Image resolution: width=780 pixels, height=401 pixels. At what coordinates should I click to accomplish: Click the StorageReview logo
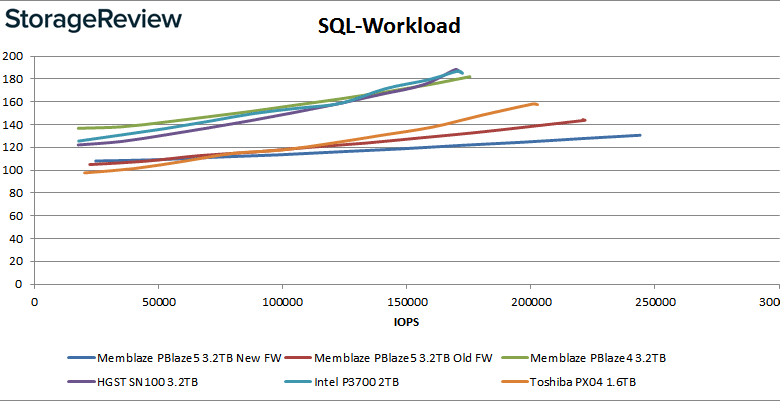[94, 20]
